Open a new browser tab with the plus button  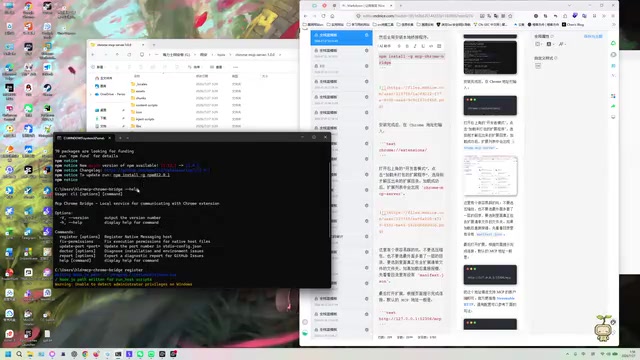400,5
